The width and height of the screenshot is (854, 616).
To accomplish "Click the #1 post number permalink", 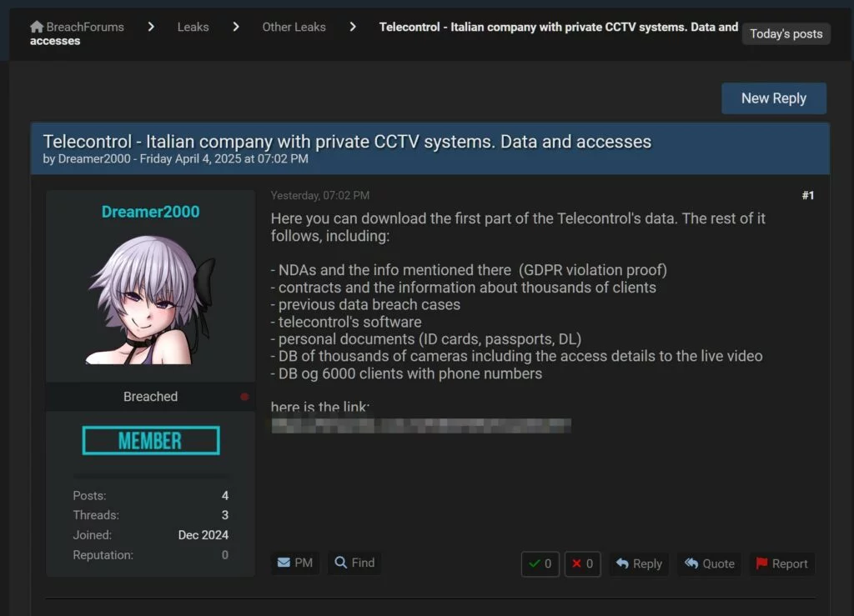I will [807, 196].
